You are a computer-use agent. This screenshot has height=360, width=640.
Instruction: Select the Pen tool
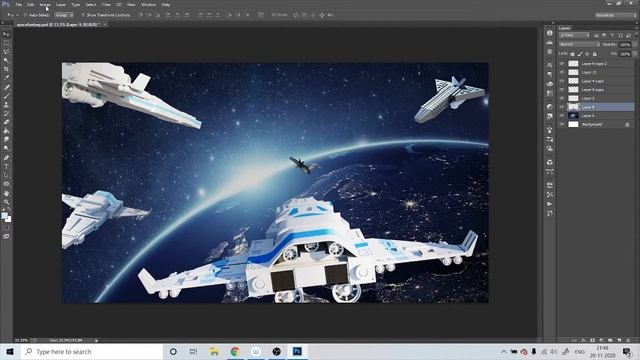(x=6, y=158)
